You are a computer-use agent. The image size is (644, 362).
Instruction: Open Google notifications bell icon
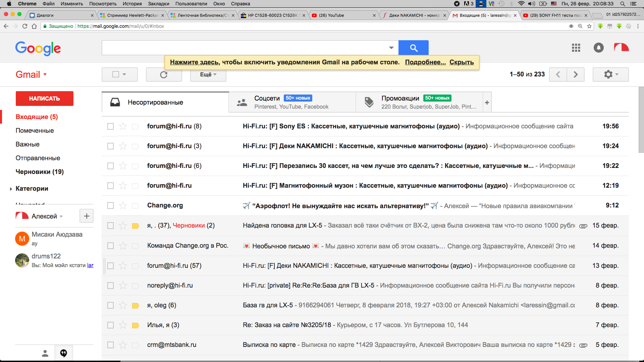tap(598, 48)
